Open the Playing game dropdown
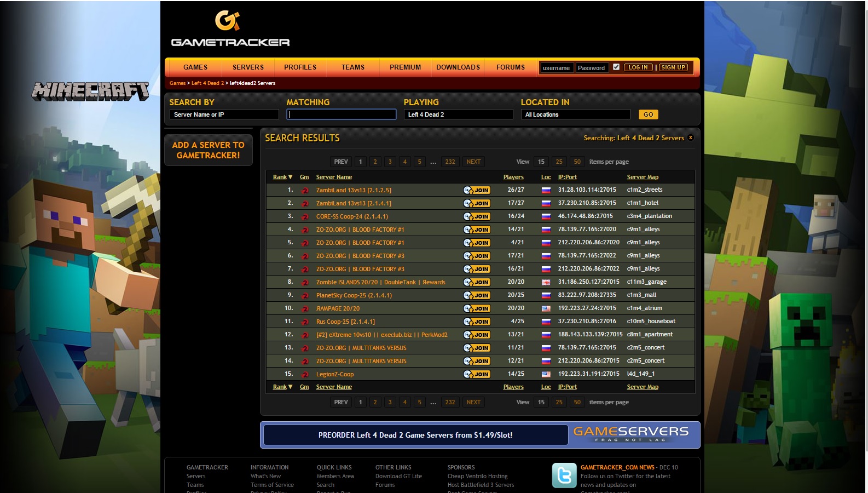868x493 pixels. pyautogui.click(x=459, y=114)
